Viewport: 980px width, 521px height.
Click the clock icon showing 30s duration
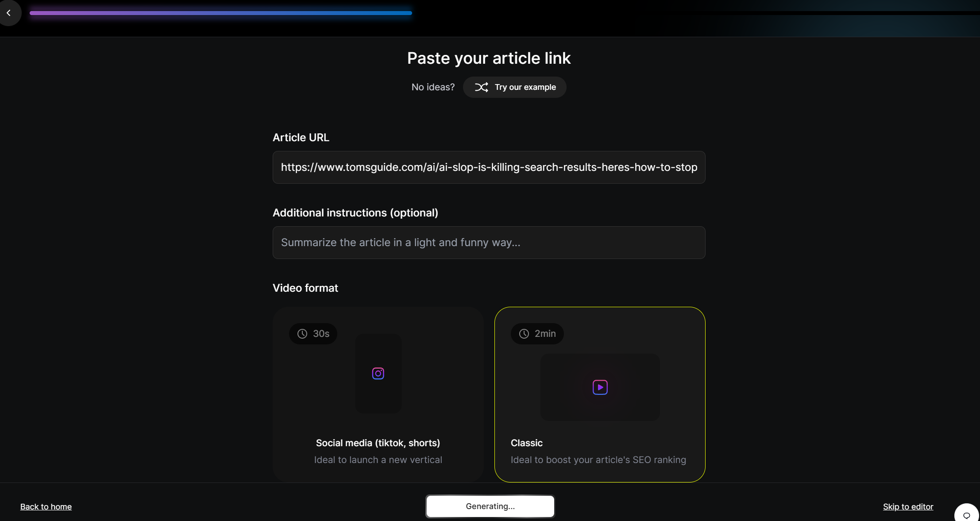point(302,334)
